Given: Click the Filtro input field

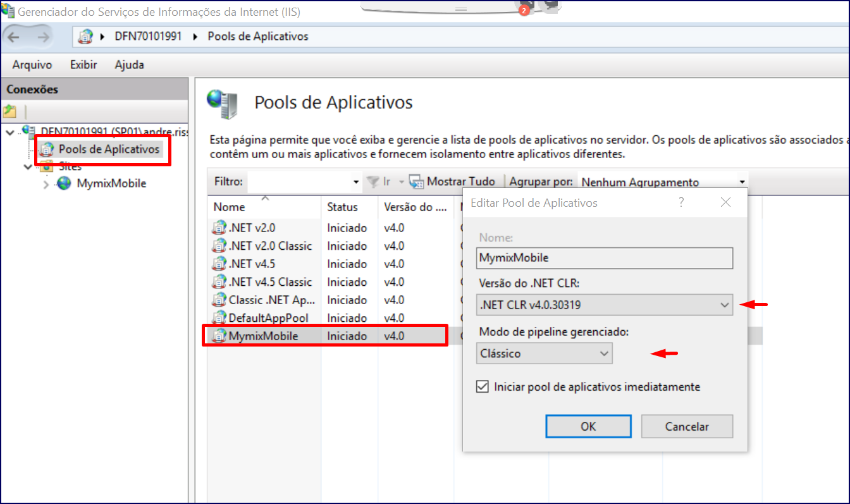Looking at the screenshot, I should pos(299,182).
